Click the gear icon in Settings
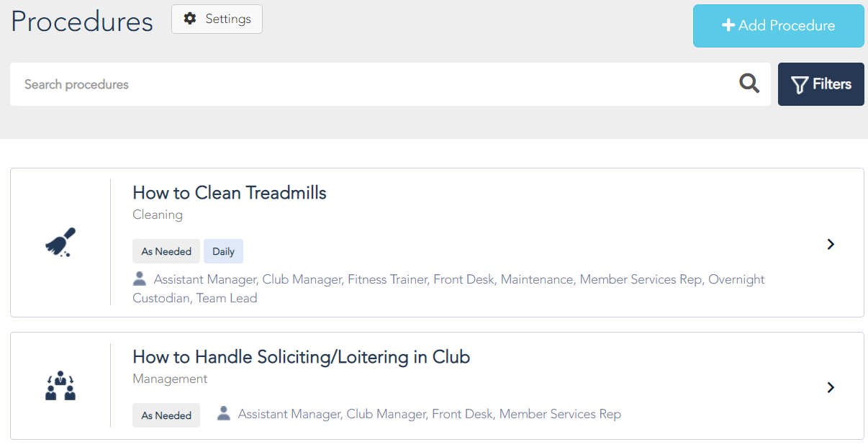The width and height of the screenshot is (868, 447). 190,19
